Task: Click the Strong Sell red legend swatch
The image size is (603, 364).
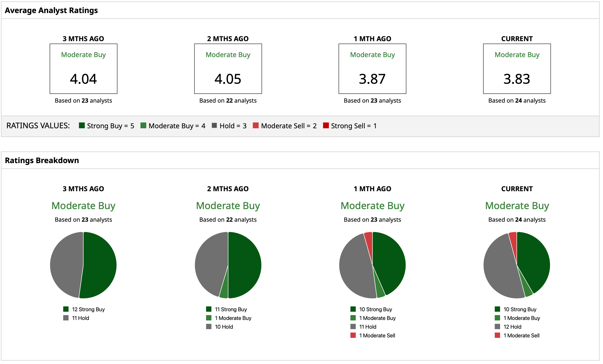Action: coord(326,126)
